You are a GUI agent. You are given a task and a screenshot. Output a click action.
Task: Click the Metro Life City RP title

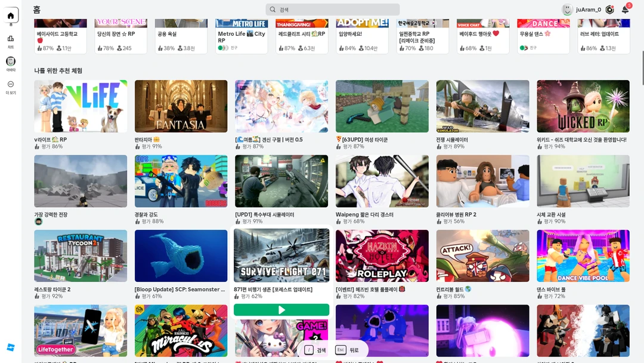241,37
